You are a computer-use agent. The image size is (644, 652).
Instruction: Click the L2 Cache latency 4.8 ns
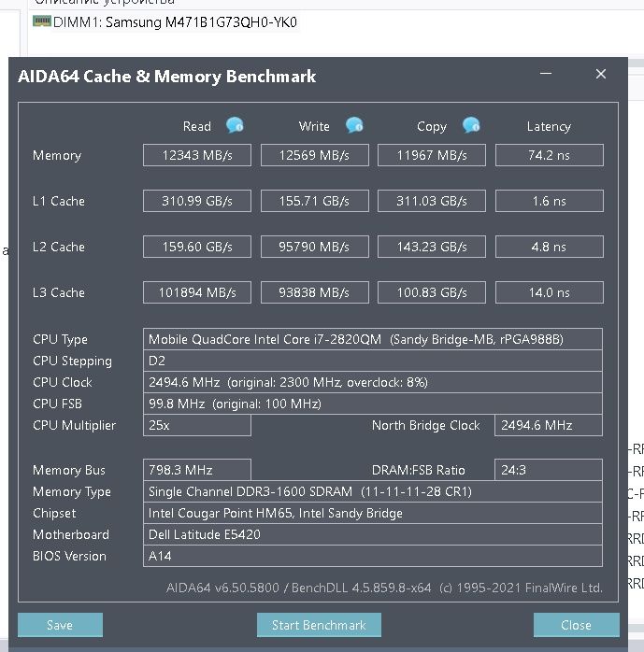[x=550, y=247]
